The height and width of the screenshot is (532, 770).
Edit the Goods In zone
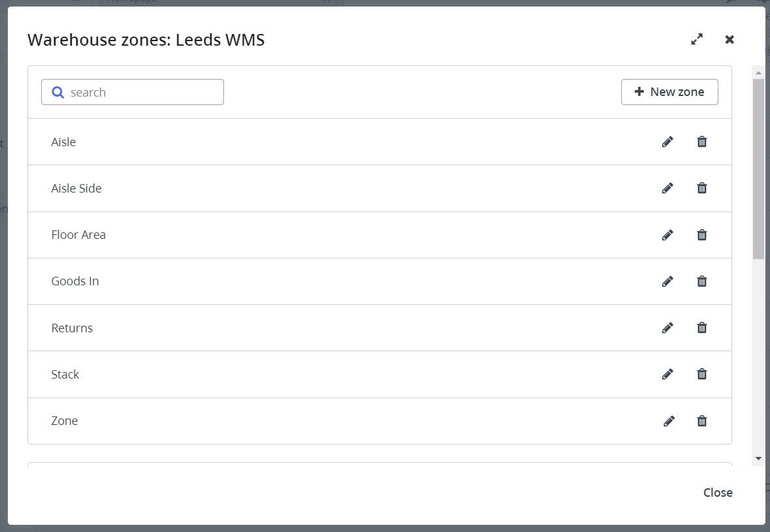pos(667,281)
